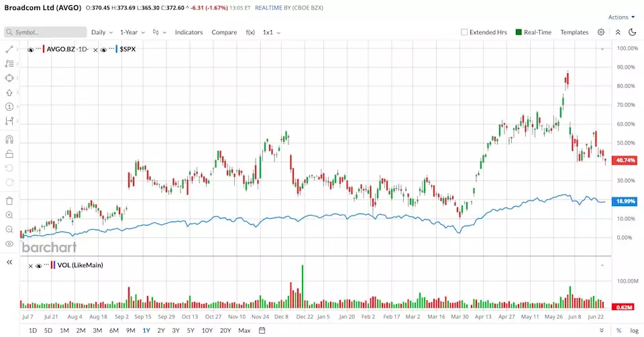Expand the bottom bar double chevron
Viewport: 644px width, 337px height.
pos(602,330)
